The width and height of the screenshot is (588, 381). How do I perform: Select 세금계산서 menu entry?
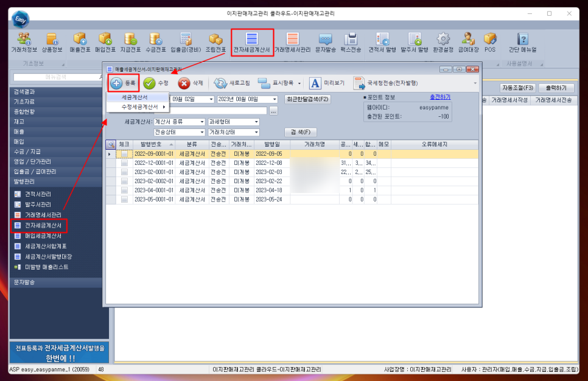(138, 97)
